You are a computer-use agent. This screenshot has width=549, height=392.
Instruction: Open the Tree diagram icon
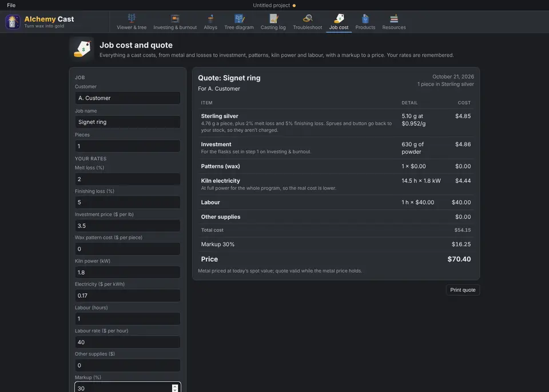(239, 18)
